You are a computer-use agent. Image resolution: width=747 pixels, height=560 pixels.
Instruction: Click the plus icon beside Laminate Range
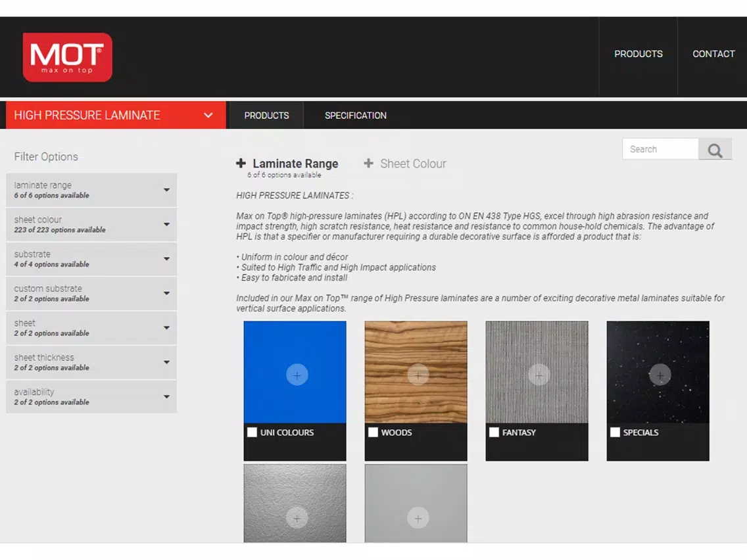241,163
